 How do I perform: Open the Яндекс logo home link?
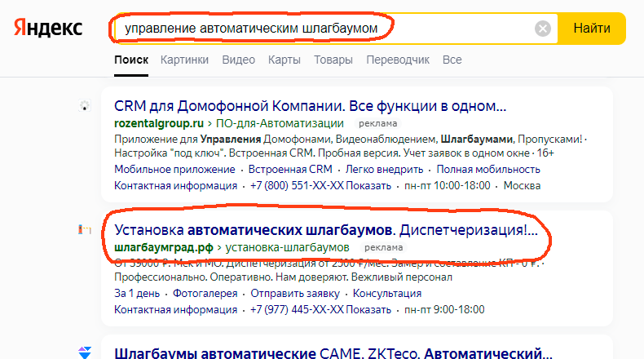tap(48, 28)
